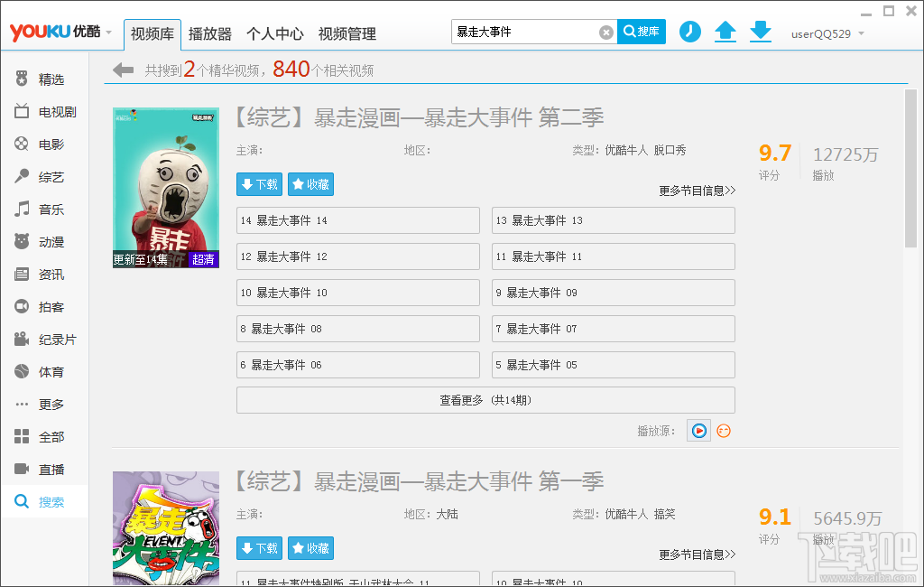924x587 pixels.
Task: Click 下载 for 暴走大事件 第二季
Action: [259, 184]
